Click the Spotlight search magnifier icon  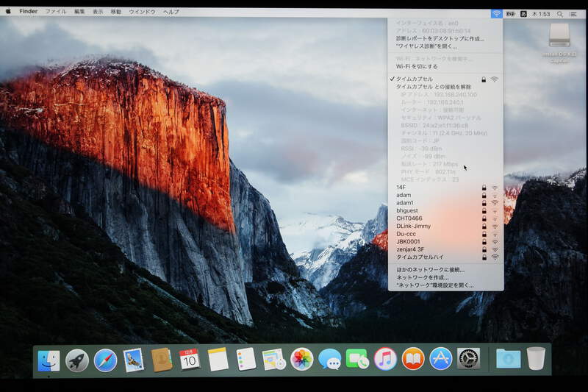[x=560, y=13]
